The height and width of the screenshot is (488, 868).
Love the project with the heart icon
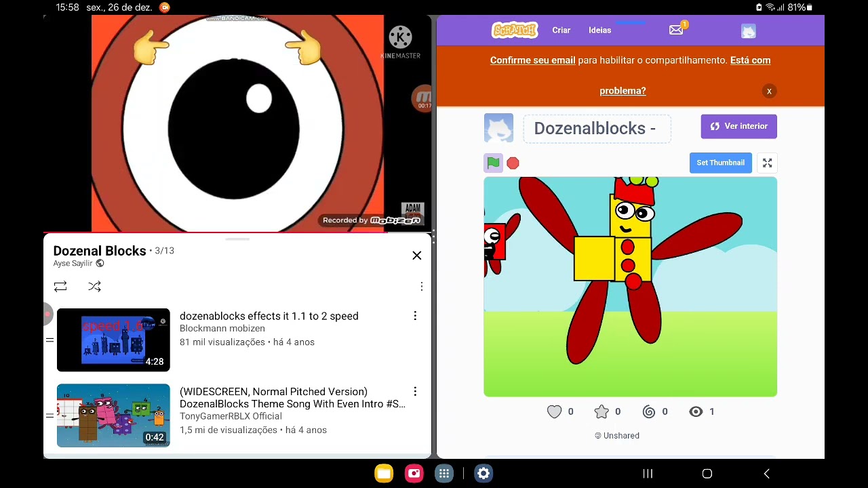554,411
